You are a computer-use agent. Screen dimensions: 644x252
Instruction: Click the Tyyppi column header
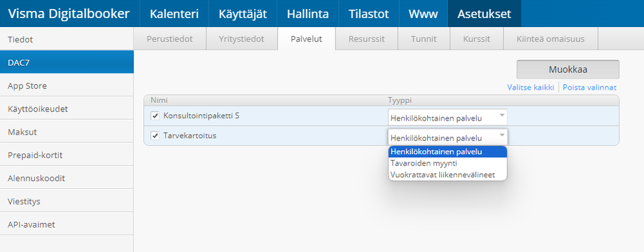[x=399, y=100]
